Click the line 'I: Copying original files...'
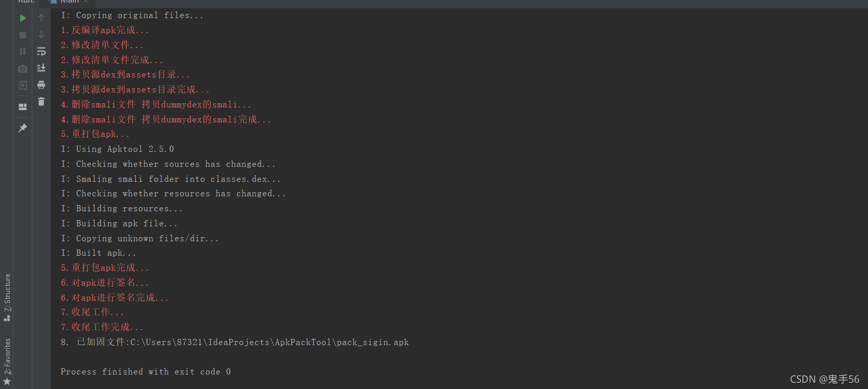The height and width of the screenshot is (389, 868). click(132, 15)
